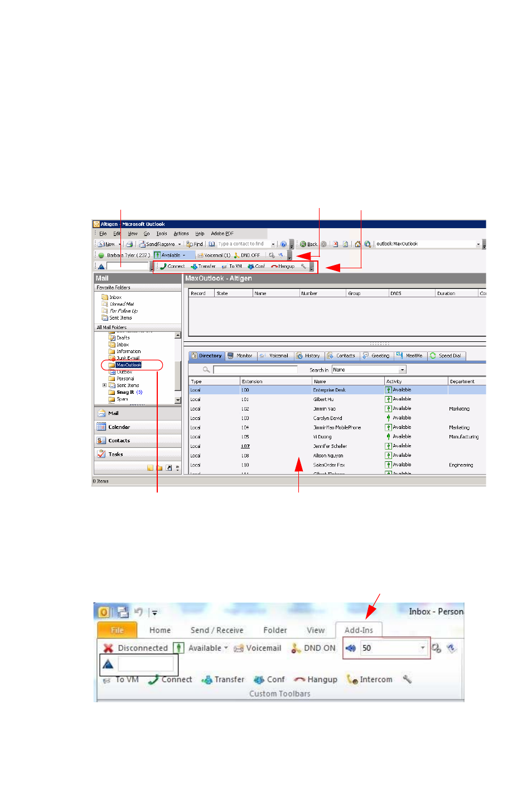The width and height of the screenshot is (532, 787).
Task: Toggle DND ON in the Add-Ins ribbon
Action: [x=313, y=648]
